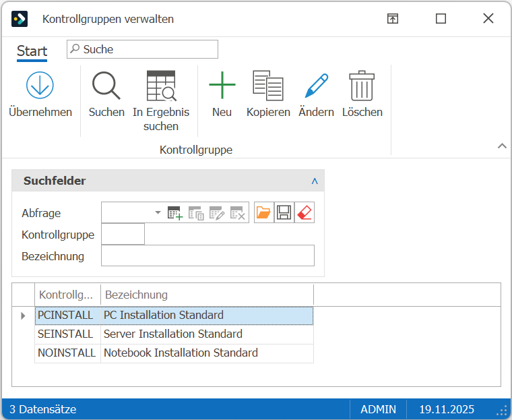The image size is (512, 420).
Task: Close the Kontrollgruppen verwalten window
Action: (488, 19)
